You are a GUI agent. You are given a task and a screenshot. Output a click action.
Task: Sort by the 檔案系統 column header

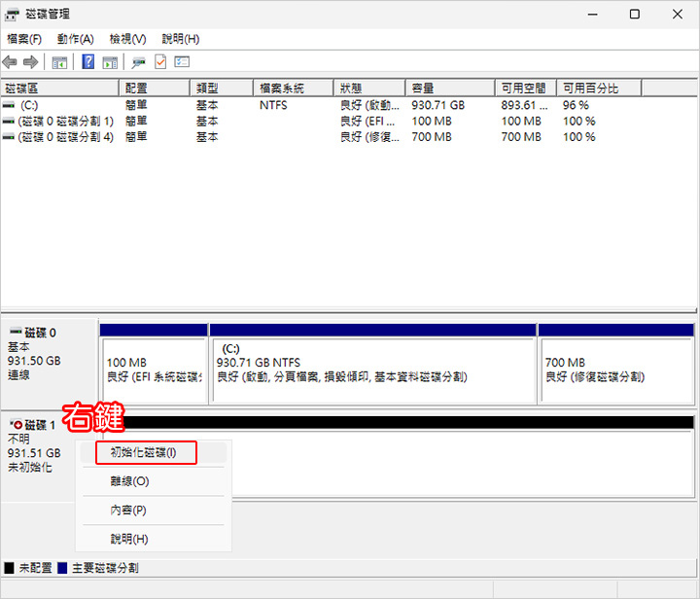294,88
